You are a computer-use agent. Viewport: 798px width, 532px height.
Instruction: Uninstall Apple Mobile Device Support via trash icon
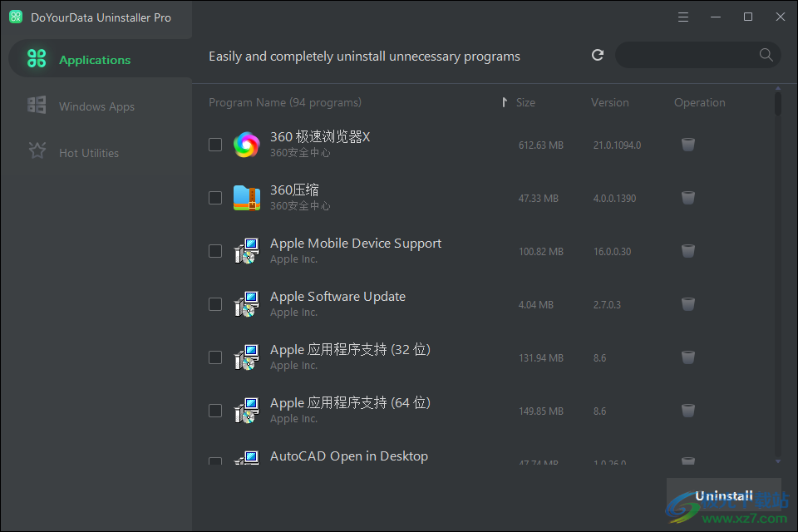pyautogui.click(x=688, y=251)
